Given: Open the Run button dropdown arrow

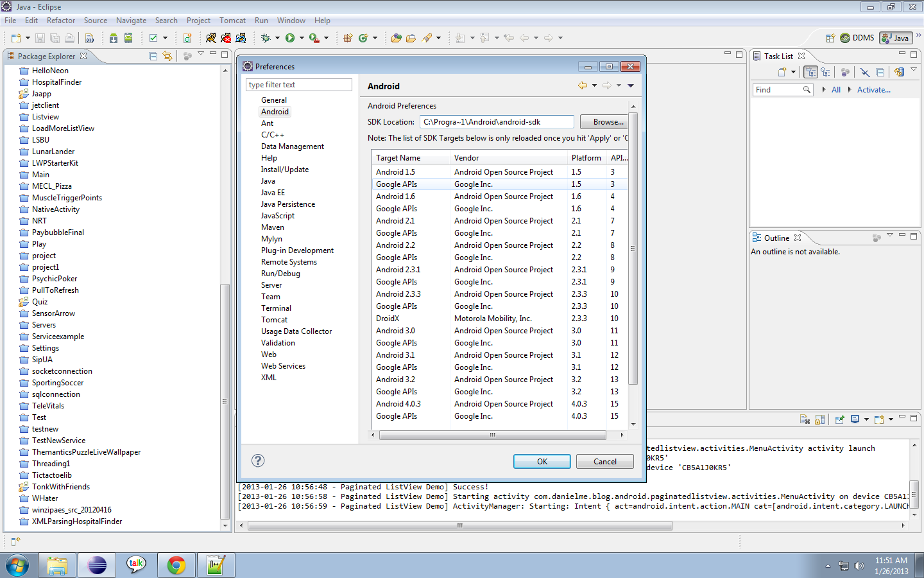Looking at the screenshot, I should (x=302, y=38).
